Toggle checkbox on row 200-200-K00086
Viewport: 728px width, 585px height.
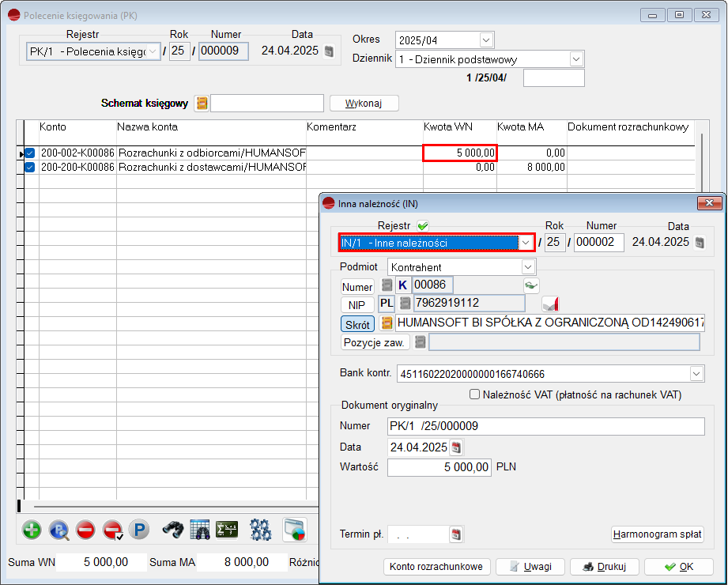tap(30, 168)
